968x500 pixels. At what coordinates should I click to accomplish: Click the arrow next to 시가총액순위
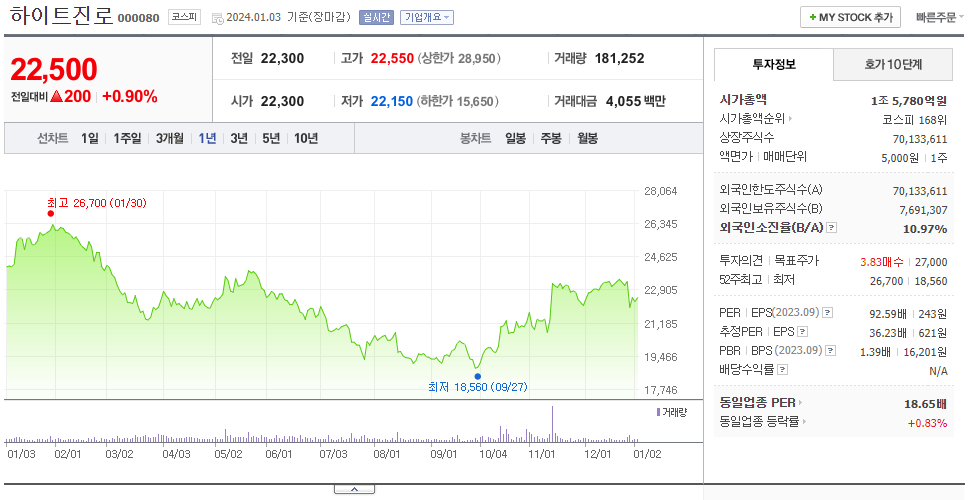(790, 119)
